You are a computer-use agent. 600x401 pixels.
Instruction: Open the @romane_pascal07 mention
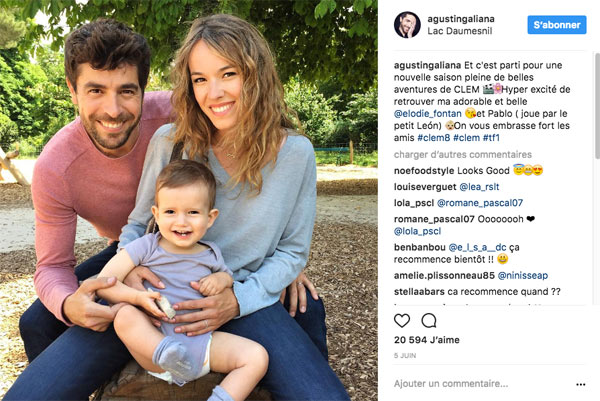pyautogui.click(x=480, y=203)
